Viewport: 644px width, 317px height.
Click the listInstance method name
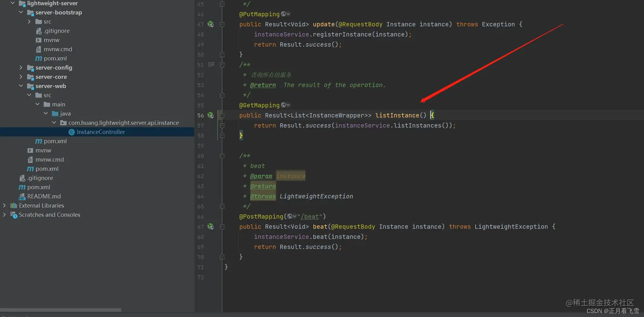pyautogui.click(x=397, y=115)
